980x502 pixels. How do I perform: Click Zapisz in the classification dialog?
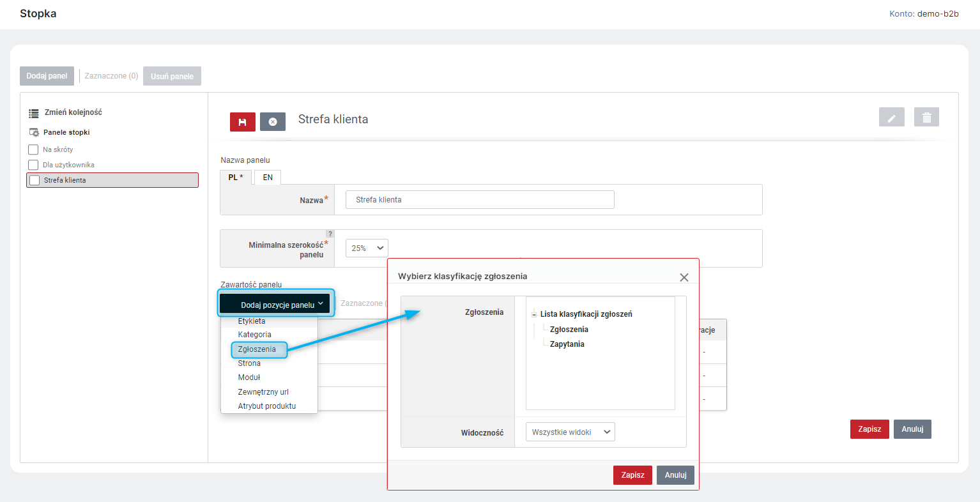632,475
